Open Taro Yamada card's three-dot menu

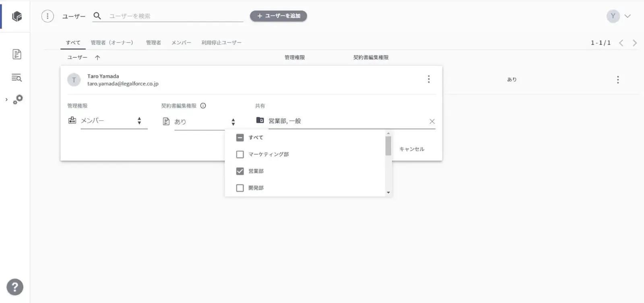coord(429,79)
